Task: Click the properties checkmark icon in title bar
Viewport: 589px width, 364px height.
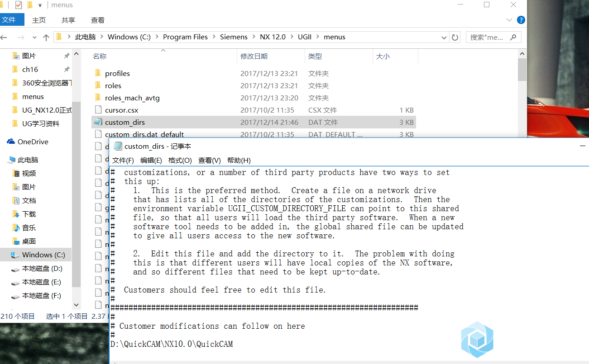Action: point(19,5)
